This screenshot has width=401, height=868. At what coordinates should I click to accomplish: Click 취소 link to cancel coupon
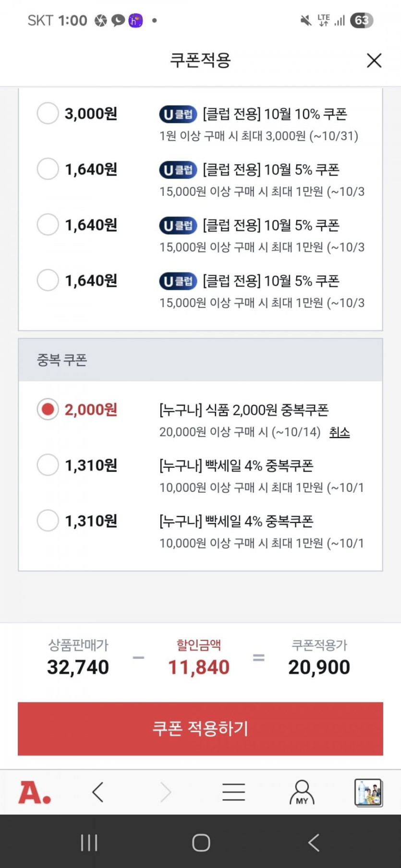tap(339, 432)
